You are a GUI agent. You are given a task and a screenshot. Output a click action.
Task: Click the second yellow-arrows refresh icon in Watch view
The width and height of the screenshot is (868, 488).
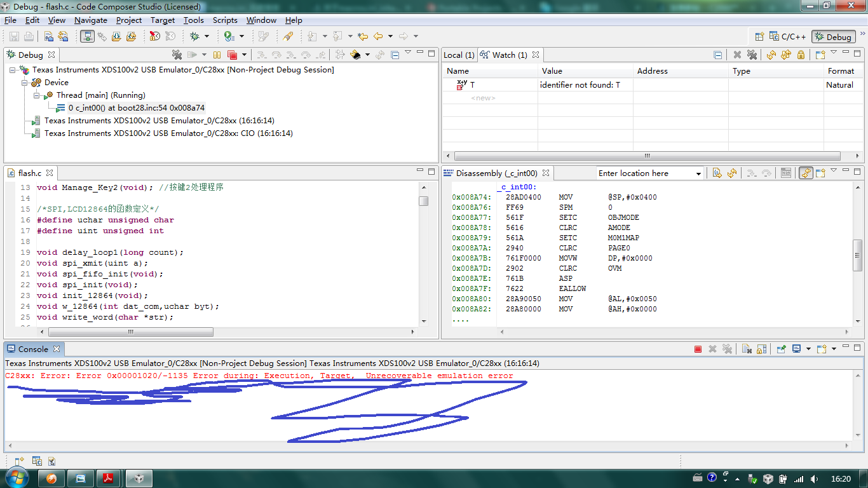tap(786, 55)
